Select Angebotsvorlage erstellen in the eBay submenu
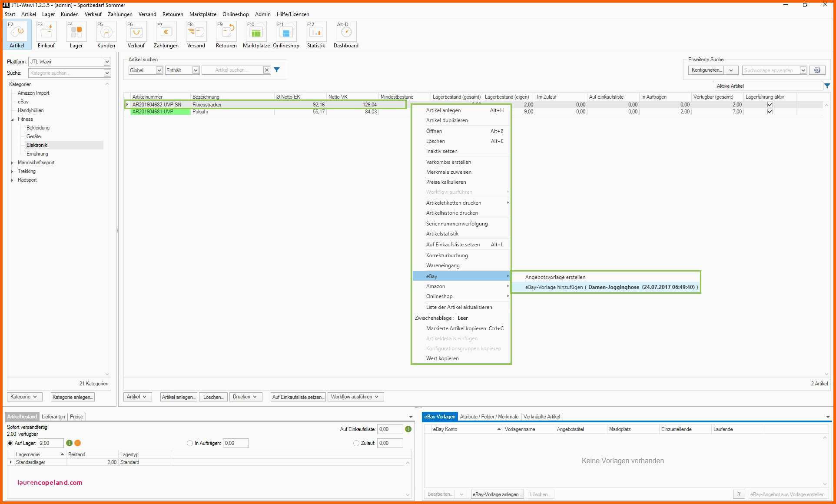This screenshot has width=836, height=504. (555, 277)
